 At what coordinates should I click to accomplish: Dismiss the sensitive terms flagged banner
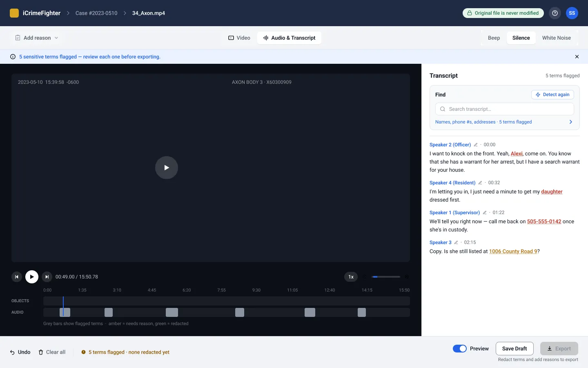click(577, 57)
